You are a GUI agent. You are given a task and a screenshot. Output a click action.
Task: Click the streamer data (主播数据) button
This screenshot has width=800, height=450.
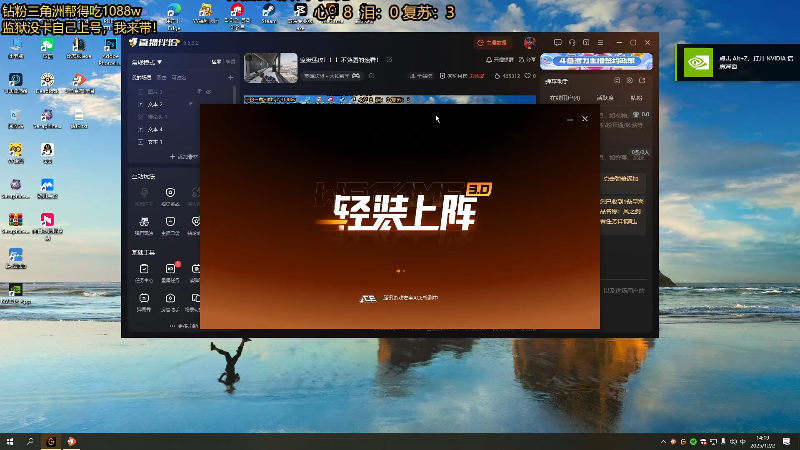coord(492,43)
